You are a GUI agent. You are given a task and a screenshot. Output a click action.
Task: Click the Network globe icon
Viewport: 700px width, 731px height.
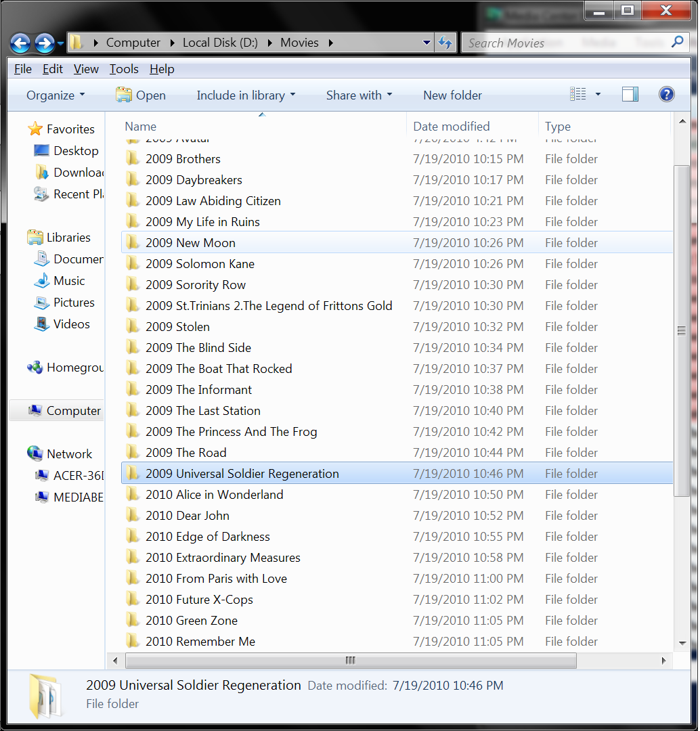(x=35, y=453)
